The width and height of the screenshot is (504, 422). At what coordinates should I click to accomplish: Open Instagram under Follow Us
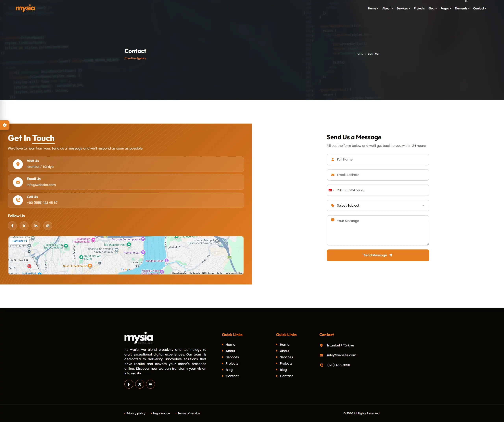click(48, 226)
